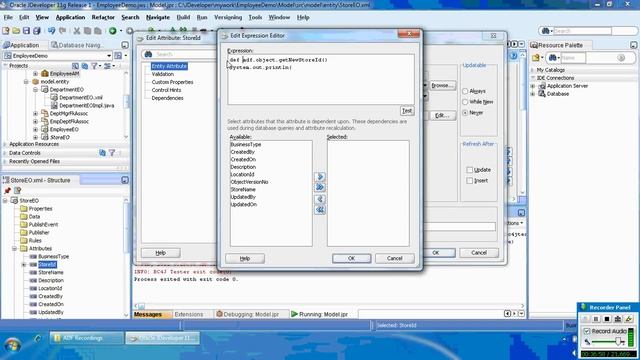Switch to the Extensions log tab

(x=189, y=314)
